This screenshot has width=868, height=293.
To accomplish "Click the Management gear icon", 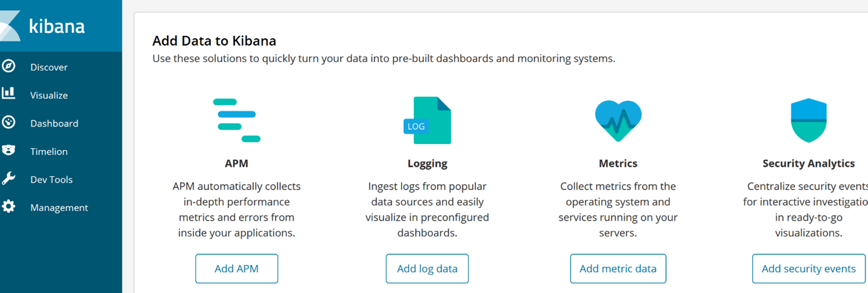I will [x=8, y=206].
